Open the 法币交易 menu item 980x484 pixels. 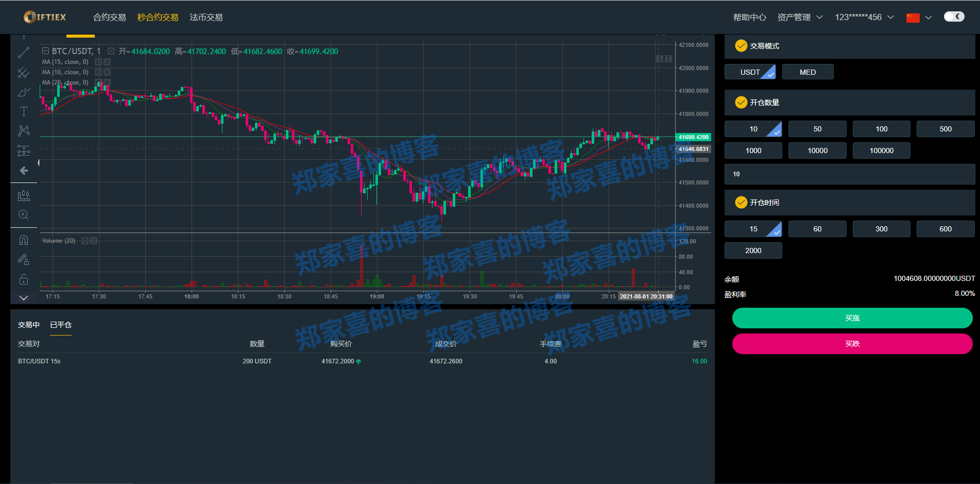(x=206, y=16)
